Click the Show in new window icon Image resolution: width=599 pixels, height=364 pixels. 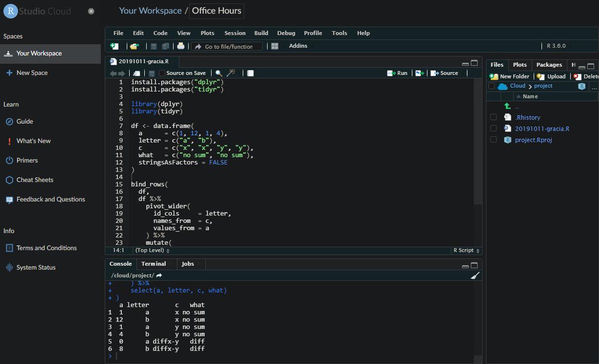[137, 73]
